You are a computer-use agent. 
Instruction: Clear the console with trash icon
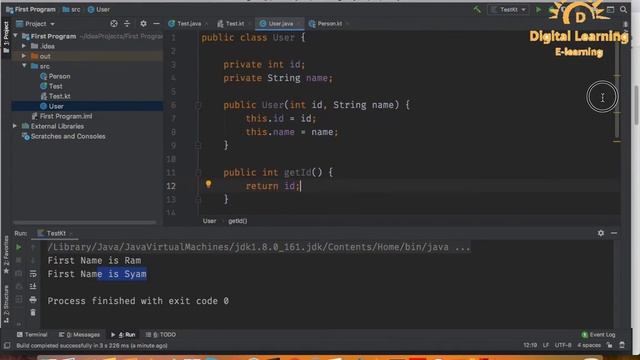click(33, 313)
